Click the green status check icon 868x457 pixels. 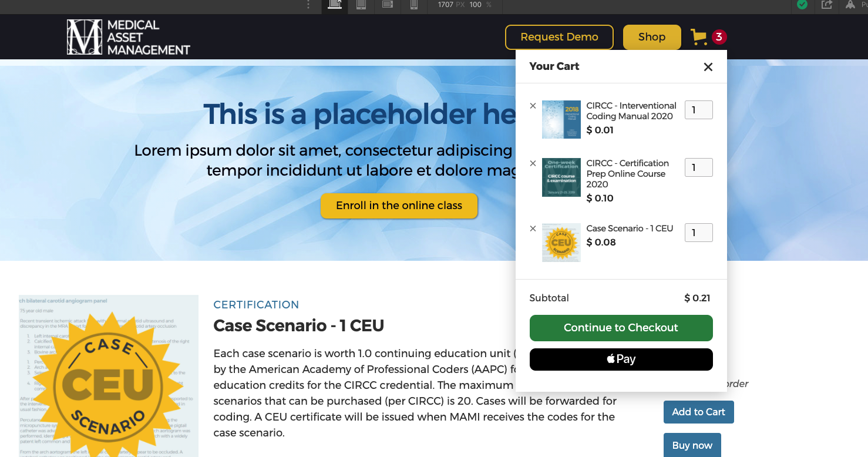pos(802,5)
